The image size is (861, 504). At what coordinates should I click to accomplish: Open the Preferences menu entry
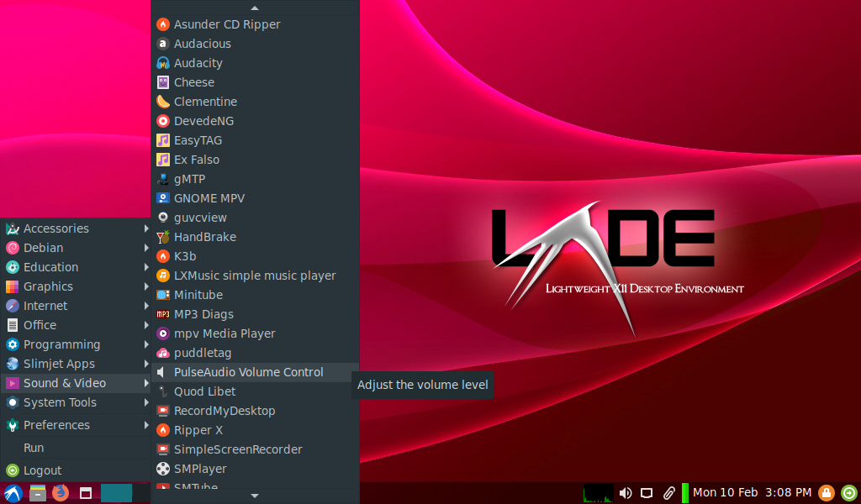(76, 425)
